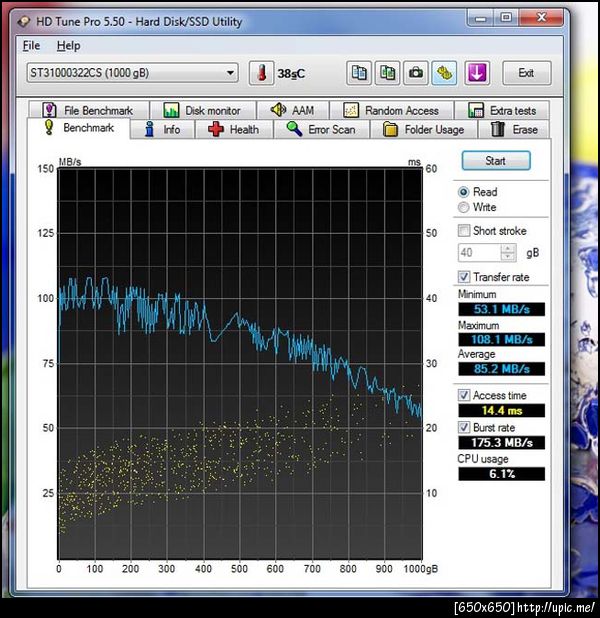Click the purple down-arrow minimize to tray icon

477,73
